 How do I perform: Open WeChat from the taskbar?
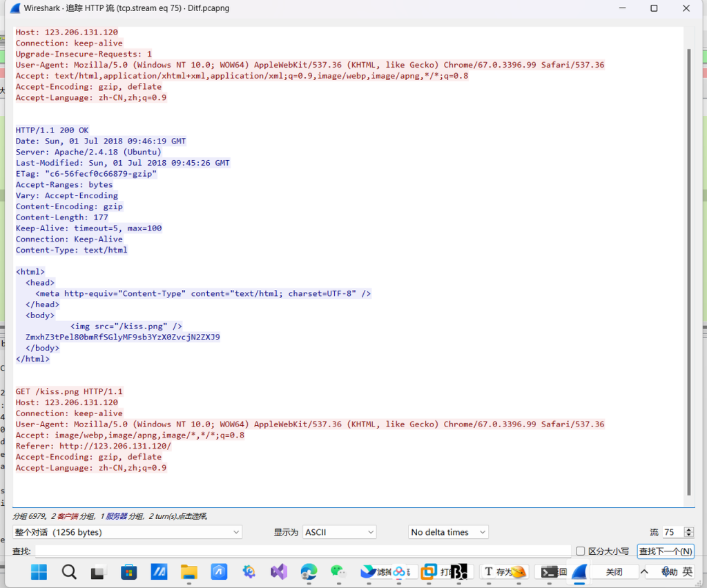338,571
